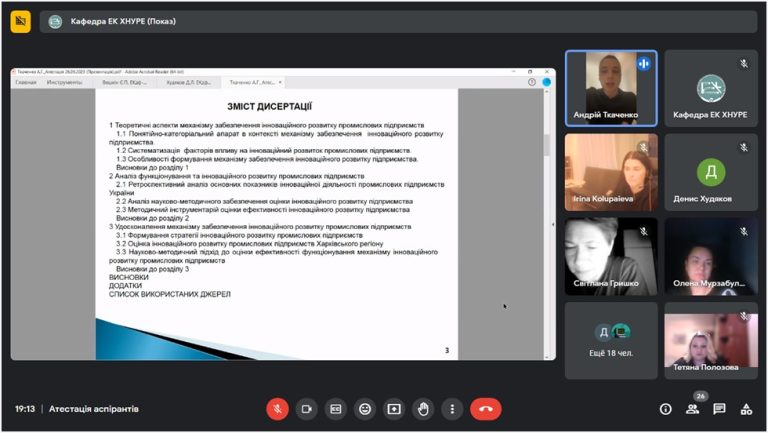
Task: Collapse right pane arrow in Acrobat
Action: point(553,224)
